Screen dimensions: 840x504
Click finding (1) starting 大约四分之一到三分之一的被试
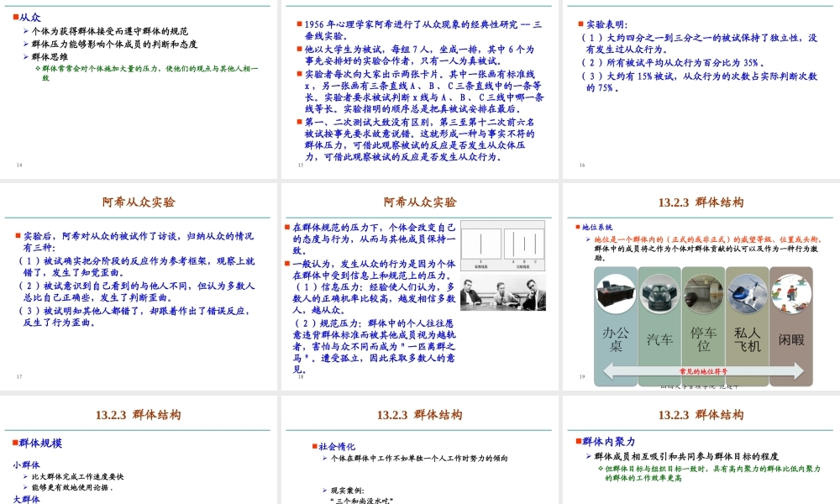[x=699, y=44]
